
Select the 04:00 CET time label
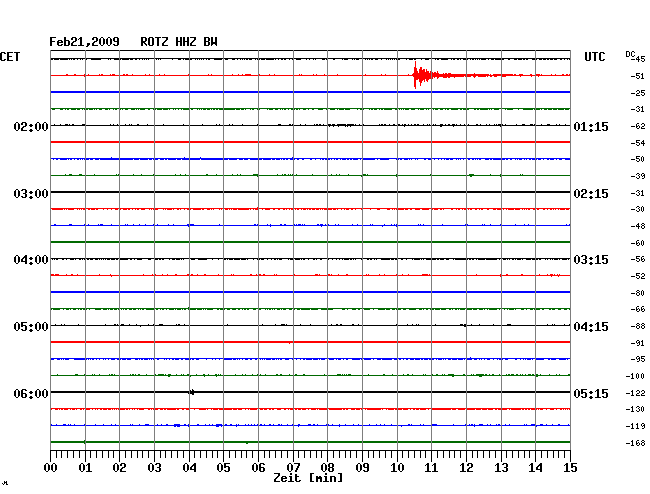31,260
